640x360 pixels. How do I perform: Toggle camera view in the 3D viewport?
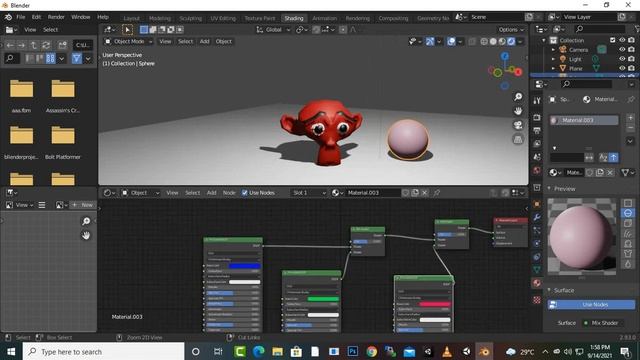tap(518, 125)
